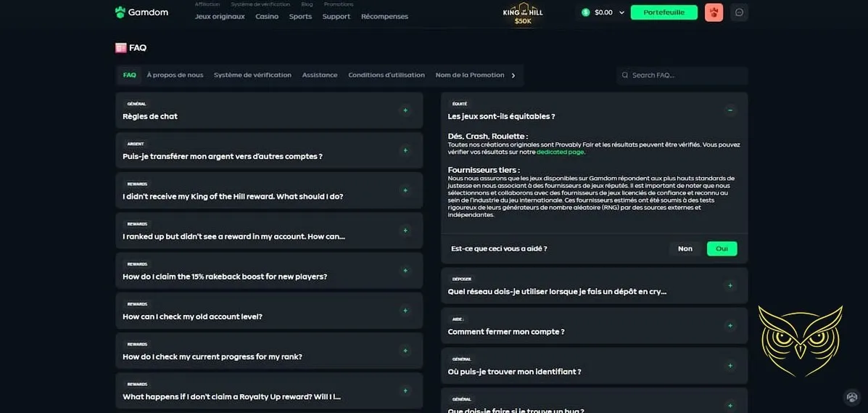Answer Oui to the helpful prompt

tap(722, 248)
